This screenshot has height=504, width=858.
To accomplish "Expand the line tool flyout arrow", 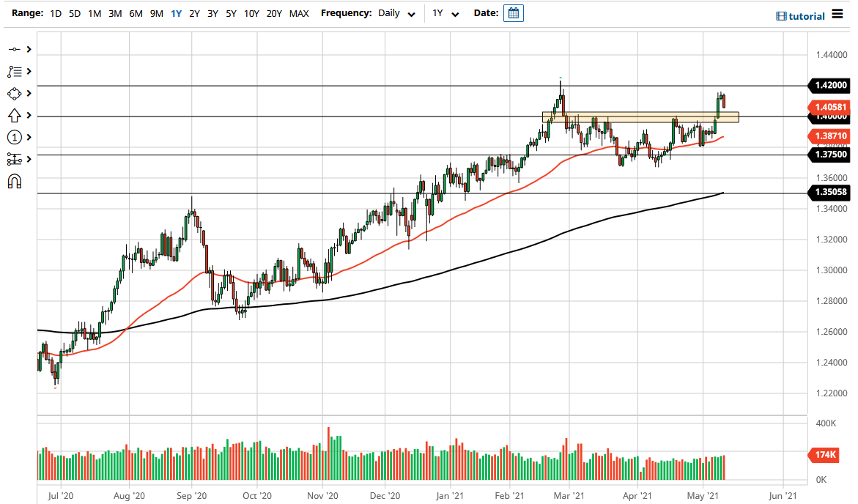I will pyautogui.click(x=29, y=49).
